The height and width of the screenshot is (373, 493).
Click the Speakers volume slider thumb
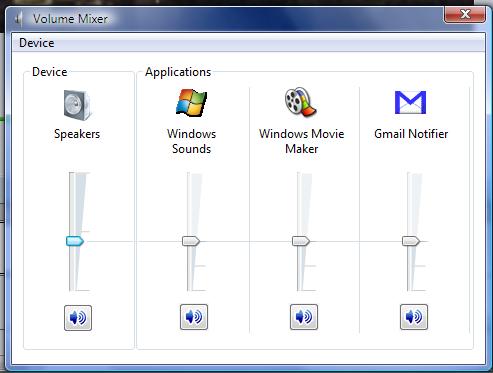pyautogui.click(x=75, y=241)
